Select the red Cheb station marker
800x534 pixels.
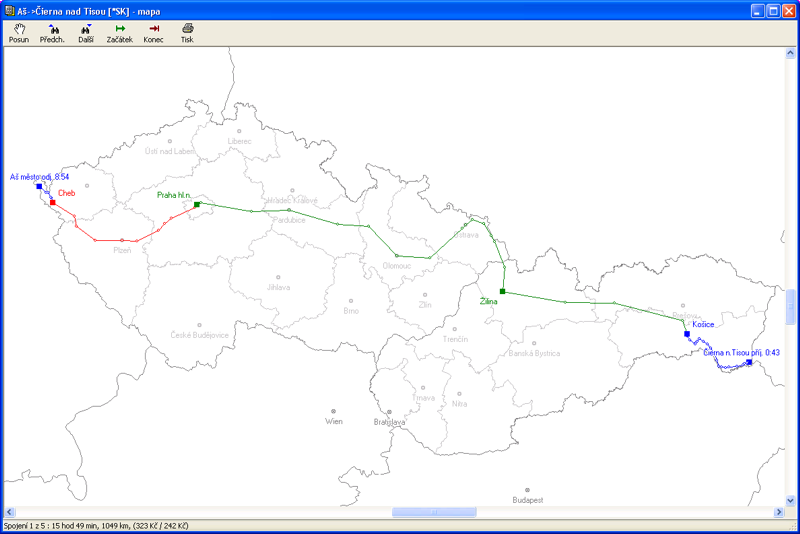pyautogui.click(x=53, y=202)
